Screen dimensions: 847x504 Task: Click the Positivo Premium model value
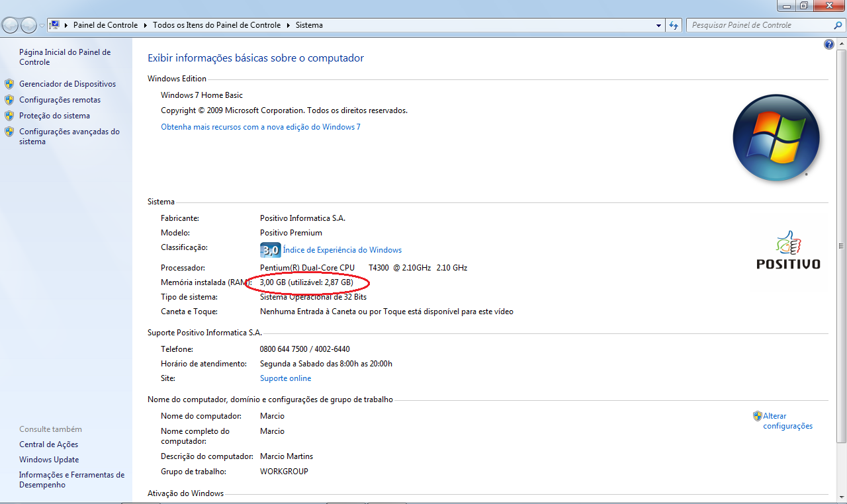(x=291, y=233)
